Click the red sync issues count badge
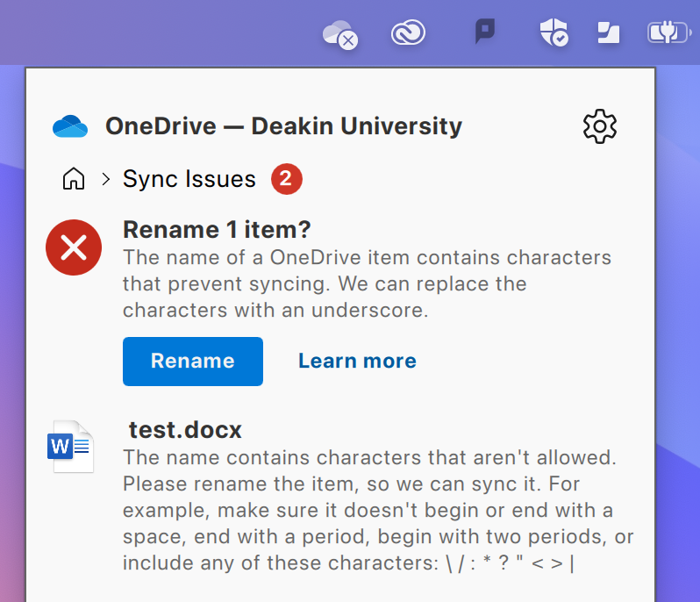Image resolution: width=700 pixels, height=602 pixels. point(286,180)
